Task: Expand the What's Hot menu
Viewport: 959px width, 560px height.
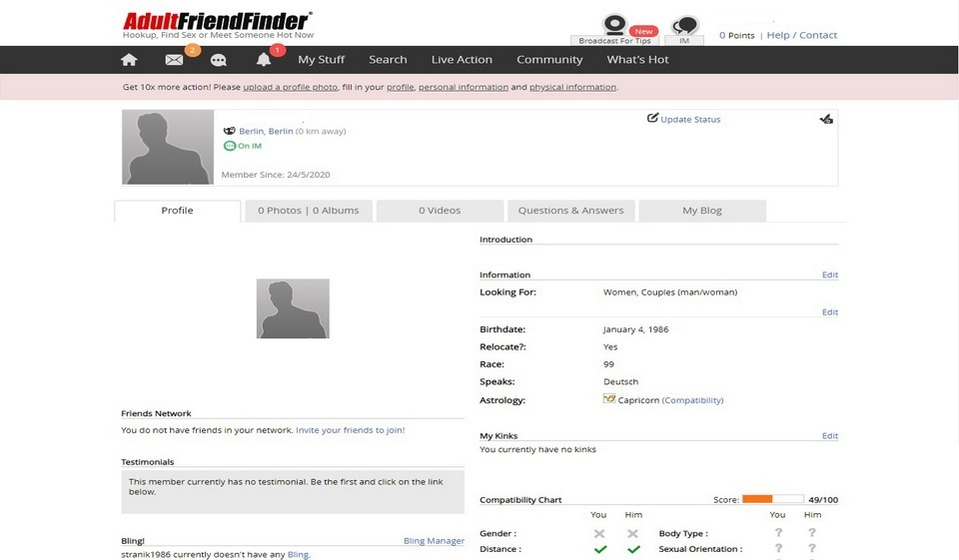Action: click(637, 60)
